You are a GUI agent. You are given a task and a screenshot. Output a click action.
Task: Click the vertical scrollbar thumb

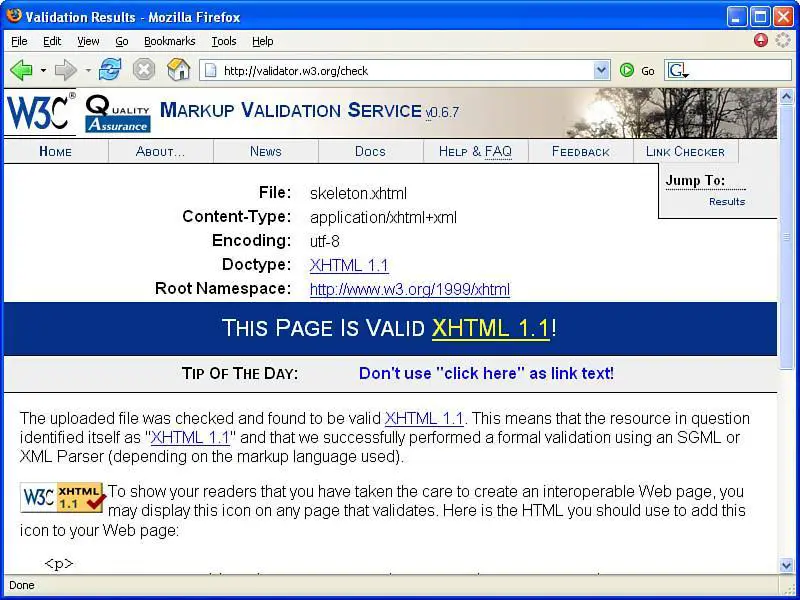click(x=786, y=236)
